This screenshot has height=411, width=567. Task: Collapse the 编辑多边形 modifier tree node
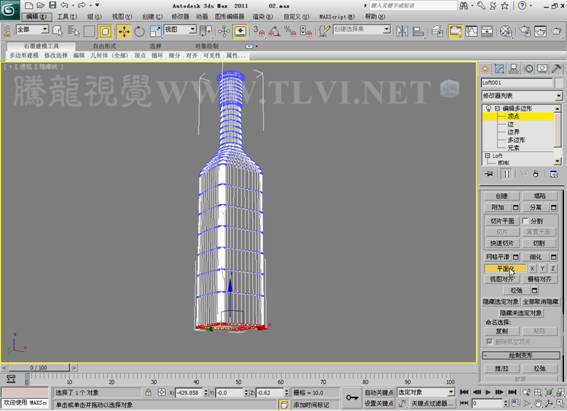pyautogui.click(x=497, y=108)
